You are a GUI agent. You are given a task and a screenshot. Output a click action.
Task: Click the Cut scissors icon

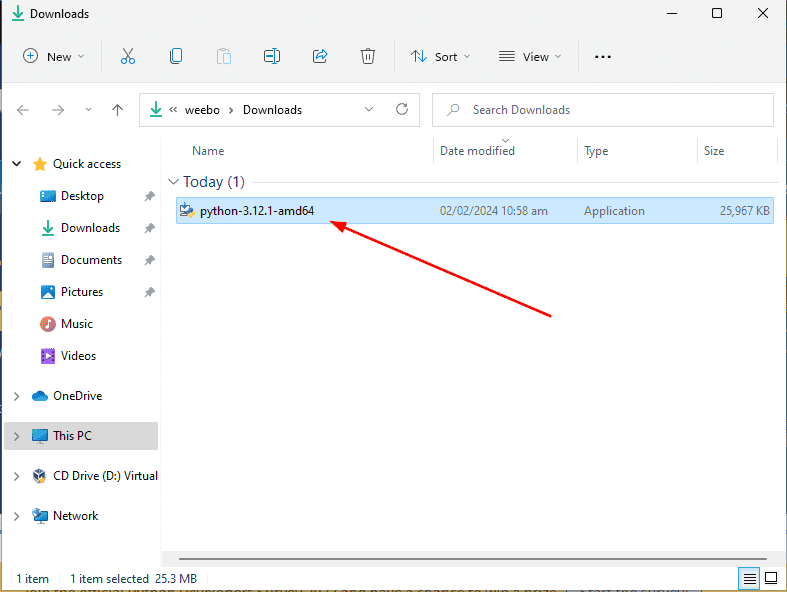(127, 56)
